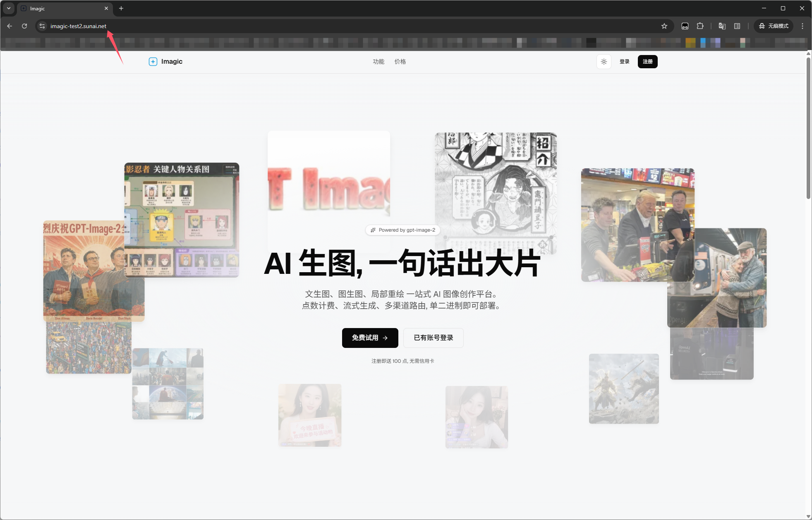
Task: Open a new browser tab
Action: (x=121, y=8)
